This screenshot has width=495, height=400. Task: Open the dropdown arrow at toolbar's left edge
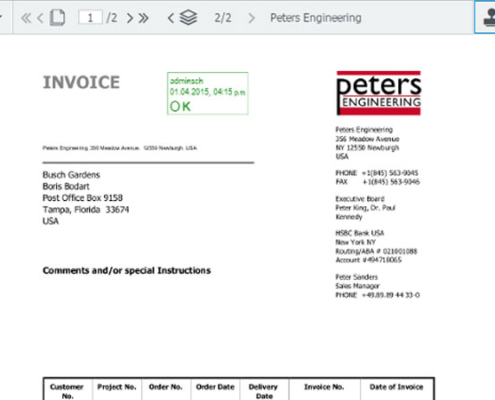[1, 17]
